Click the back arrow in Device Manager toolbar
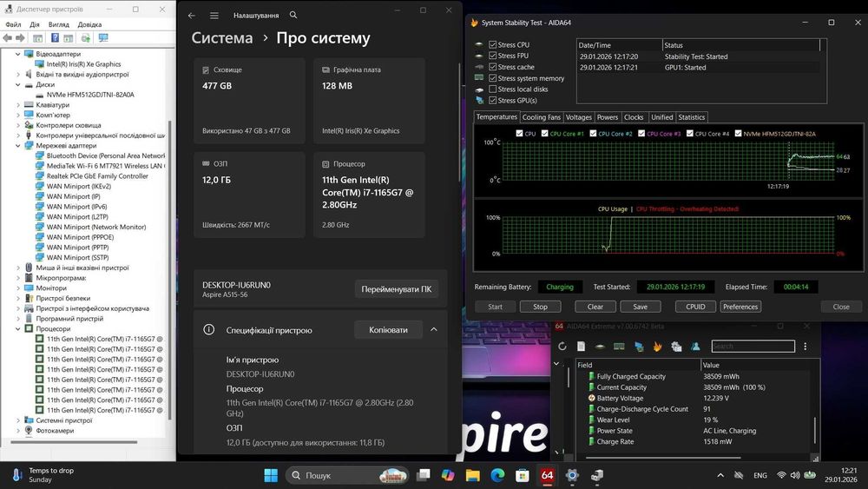Viewport: 868px width, 489px height. 7,37
